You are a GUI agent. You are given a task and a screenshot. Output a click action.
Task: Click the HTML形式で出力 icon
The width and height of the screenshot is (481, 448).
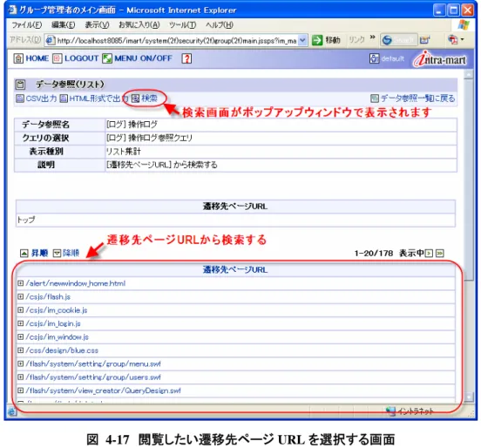tap(64, 98)
